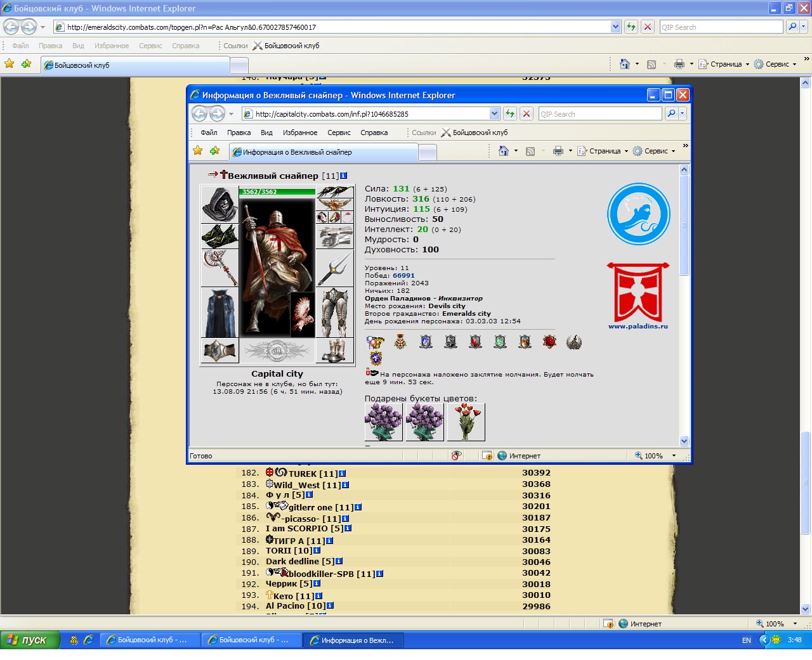Click the popup's stop loading icon
The height and width of the screenshot is (660, 812).
pyautogui.click(x=527, y=113)
